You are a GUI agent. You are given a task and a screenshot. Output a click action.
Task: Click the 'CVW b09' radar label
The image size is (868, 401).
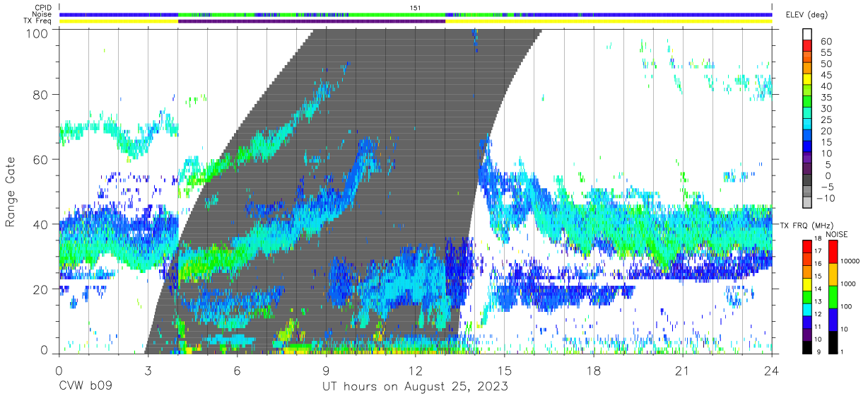(x=85, y=387)
